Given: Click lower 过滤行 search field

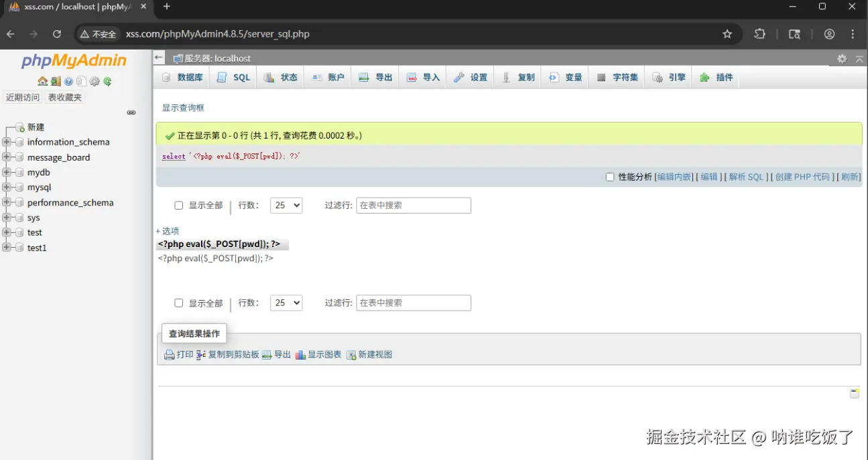Looking at the screenshot, I should pos(414,303).
